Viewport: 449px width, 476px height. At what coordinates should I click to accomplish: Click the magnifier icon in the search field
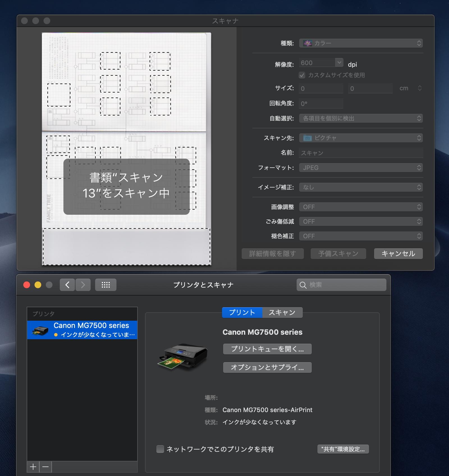pyautogui.click(x=303, y=285)
